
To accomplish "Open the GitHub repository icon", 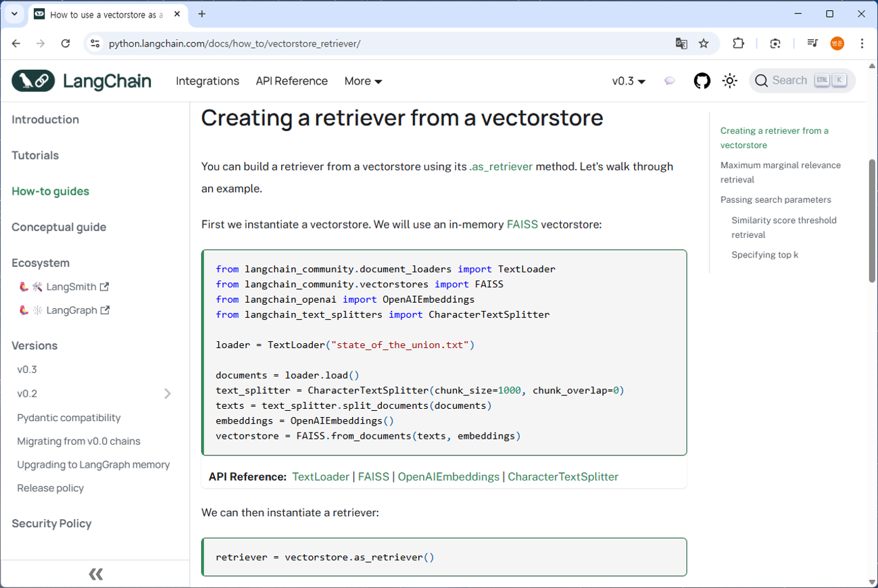I will [702, 81].
